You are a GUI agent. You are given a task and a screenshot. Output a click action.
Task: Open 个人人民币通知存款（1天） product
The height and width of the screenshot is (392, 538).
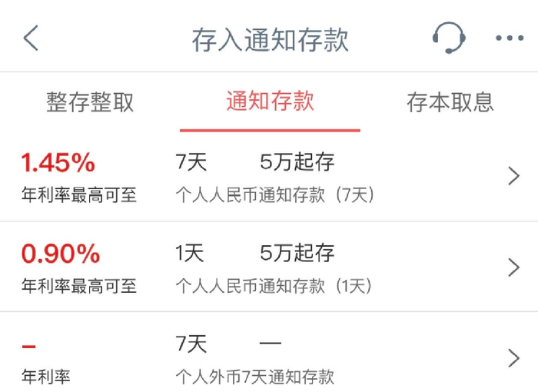274,286
